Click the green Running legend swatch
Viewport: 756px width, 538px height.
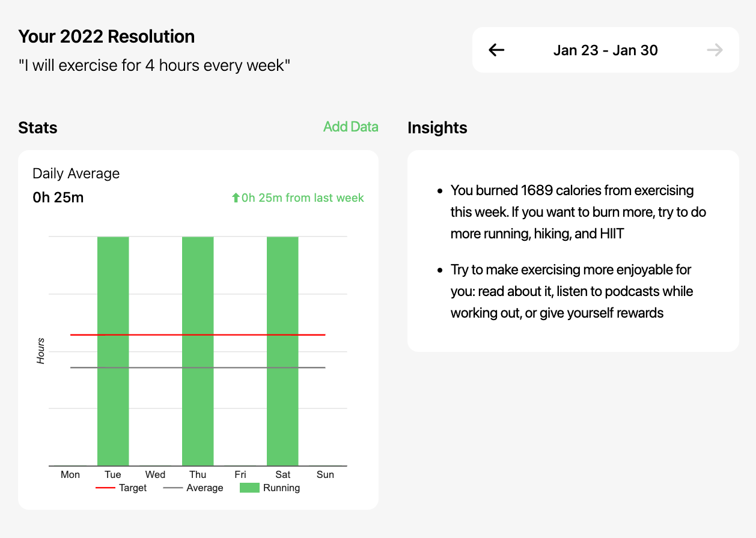[x=249, y=488]
